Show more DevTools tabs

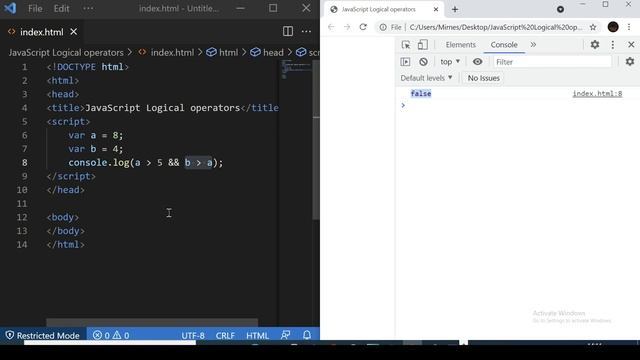(x=533, y=44)
